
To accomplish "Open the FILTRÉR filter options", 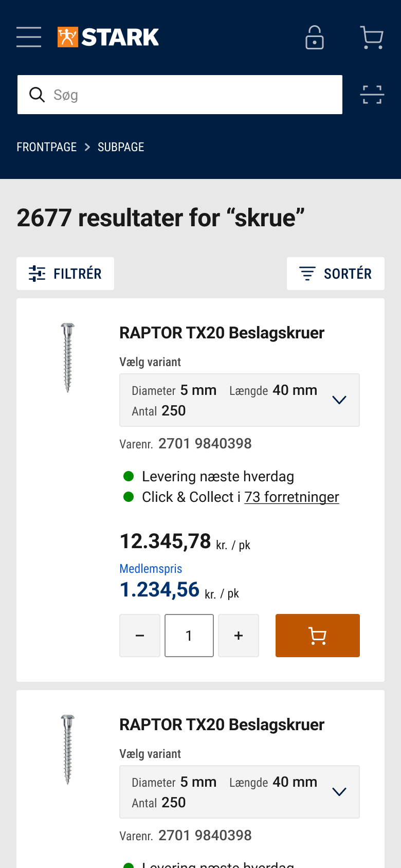I will 65,274.
